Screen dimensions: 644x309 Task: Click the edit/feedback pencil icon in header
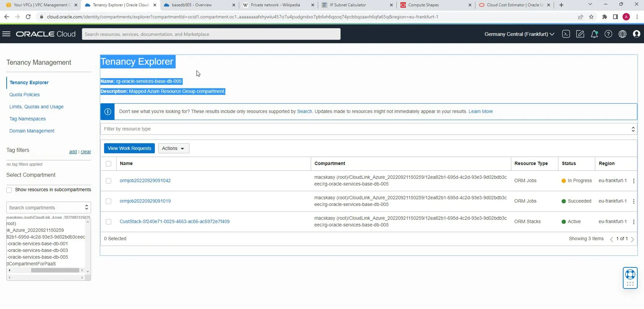(580, 34)
